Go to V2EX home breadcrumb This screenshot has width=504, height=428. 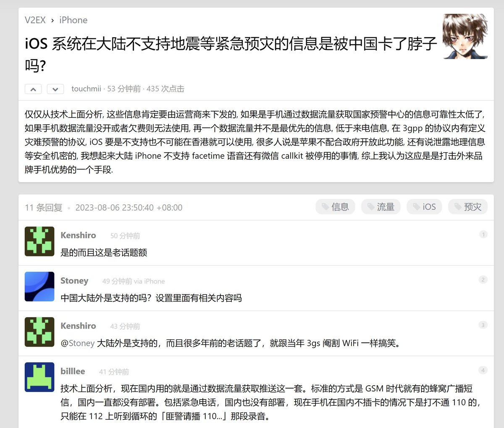click(x=35, y=20)
